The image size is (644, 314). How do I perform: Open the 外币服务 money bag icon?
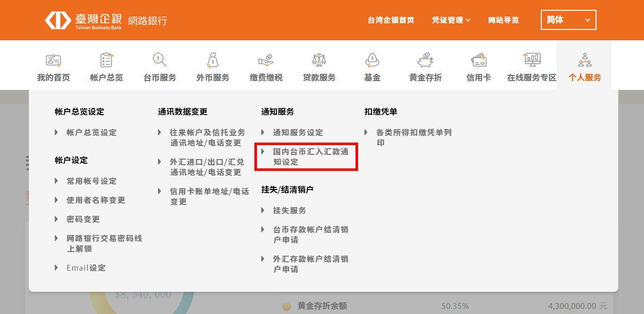point(213,60)
